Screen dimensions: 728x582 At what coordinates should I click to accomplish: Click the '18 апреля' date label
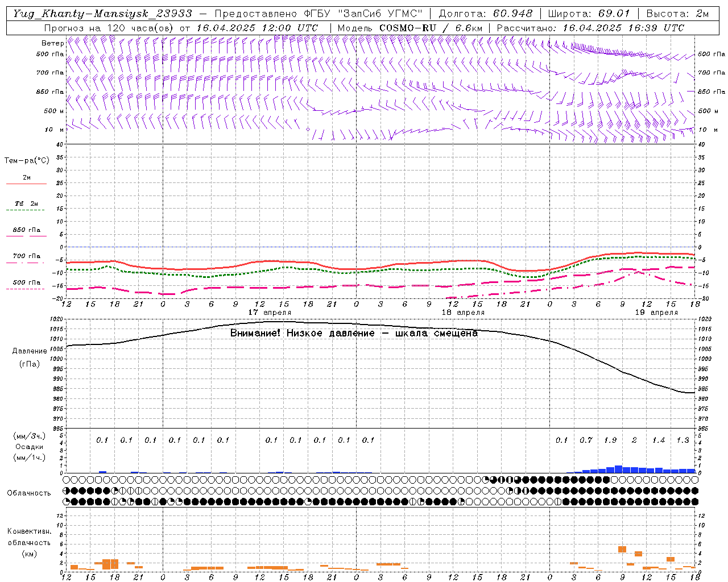(x=463, y=313)
